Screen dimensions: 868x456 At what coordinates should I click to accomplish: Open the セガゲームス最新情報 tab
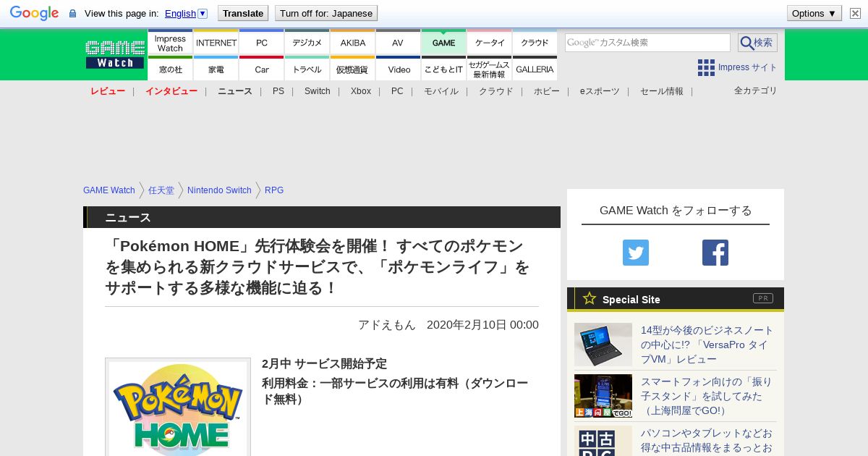coord(490,69)
